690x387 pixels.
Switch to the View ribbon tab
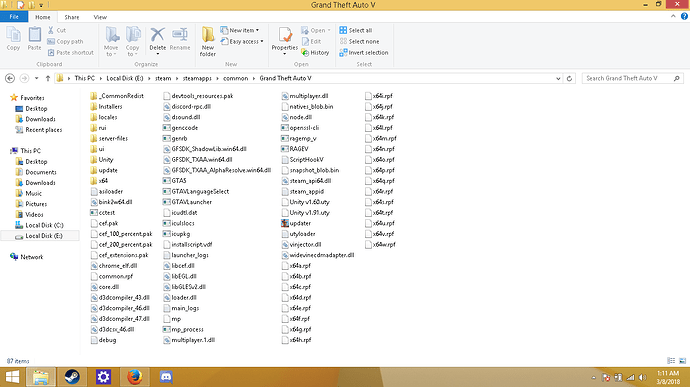tap(100, 17)
